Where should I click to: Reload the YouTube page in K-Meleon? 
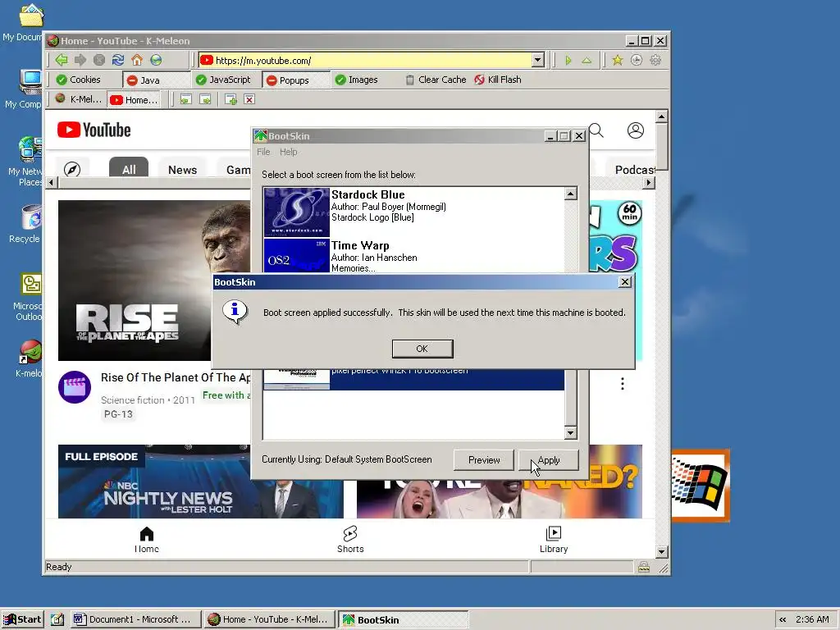coord(118,60)
